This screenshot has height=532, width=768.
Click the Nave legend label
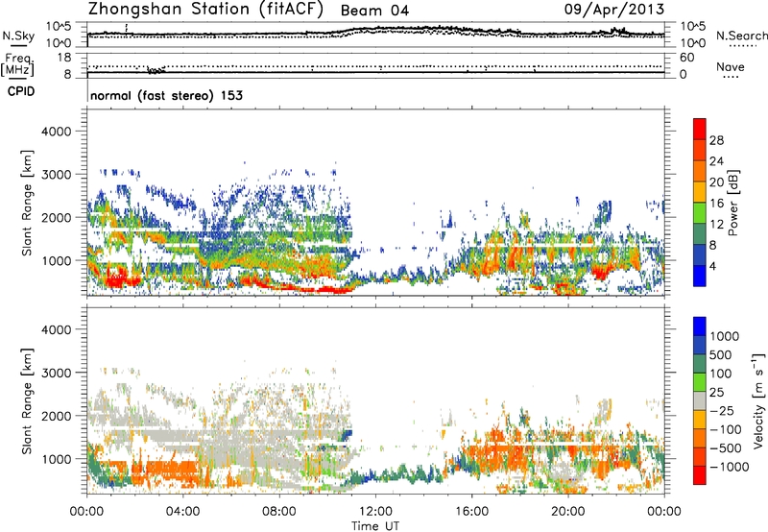[731, 66]
